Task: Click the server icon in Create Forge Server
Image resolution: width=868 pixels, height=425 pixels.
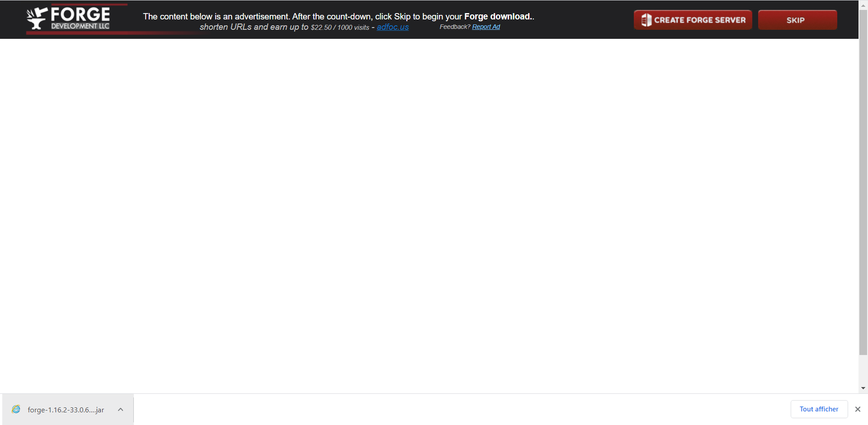Action: click(646, 20)
